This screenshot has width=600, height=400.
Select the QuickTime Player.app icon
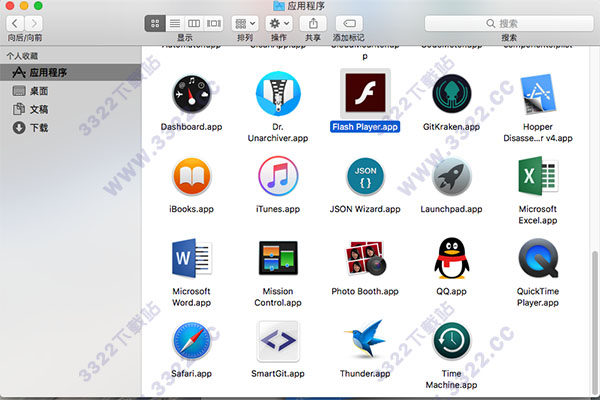(x=538, y=258)
